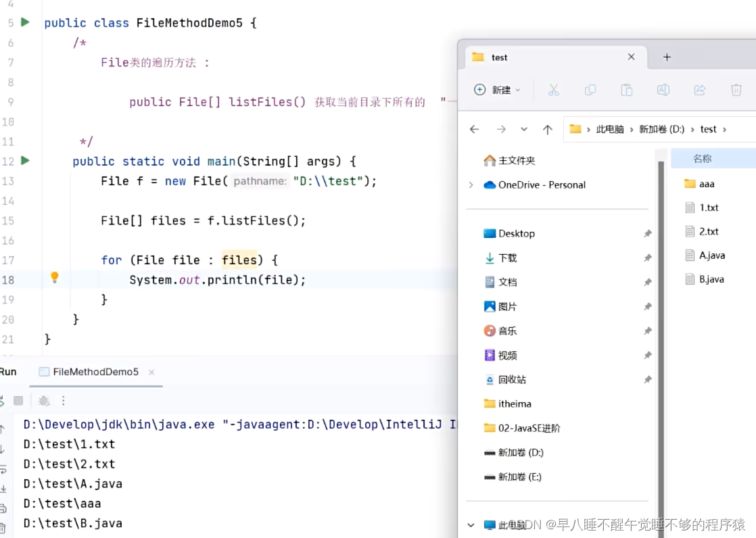
Task: Click the Cut icon in Explorer toolbar
Action: (x=554, y=89)
